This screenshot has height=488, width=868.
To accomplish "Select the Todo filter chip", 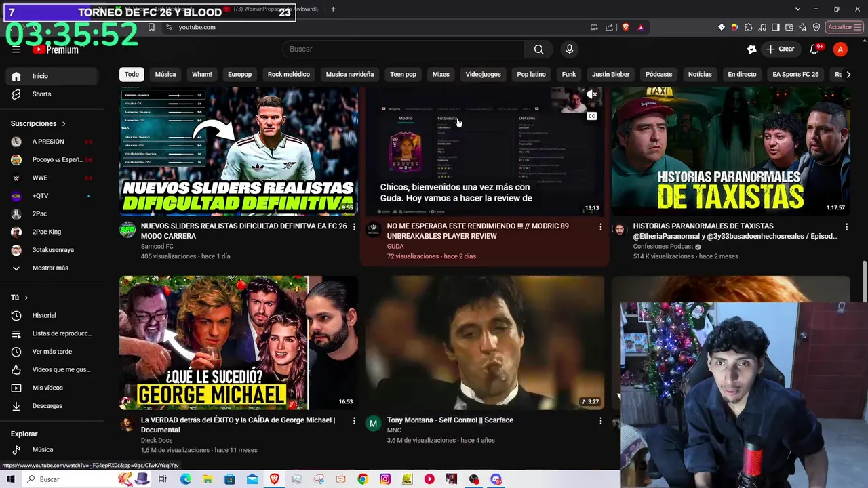I will tap(132, 75).
